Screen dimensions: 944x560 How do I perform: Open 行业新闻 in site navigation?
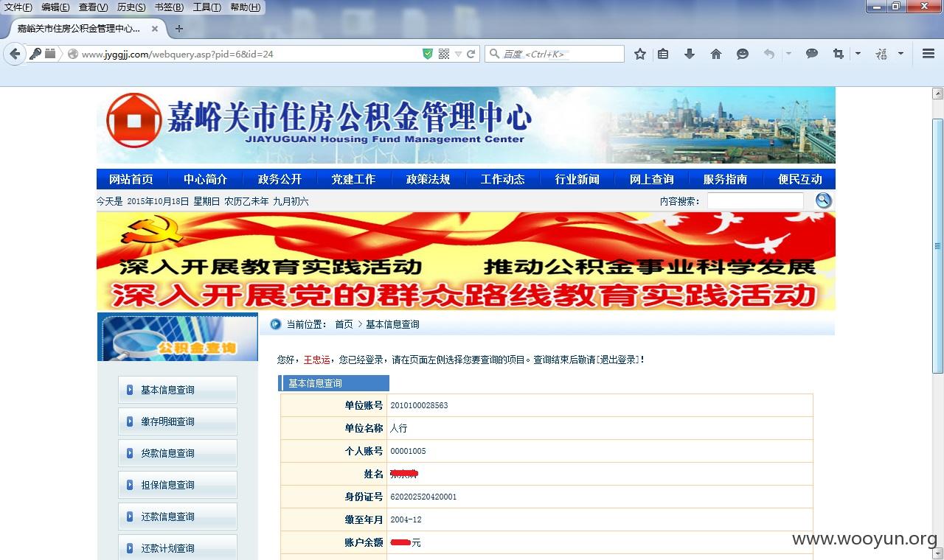tap(577, 179)
